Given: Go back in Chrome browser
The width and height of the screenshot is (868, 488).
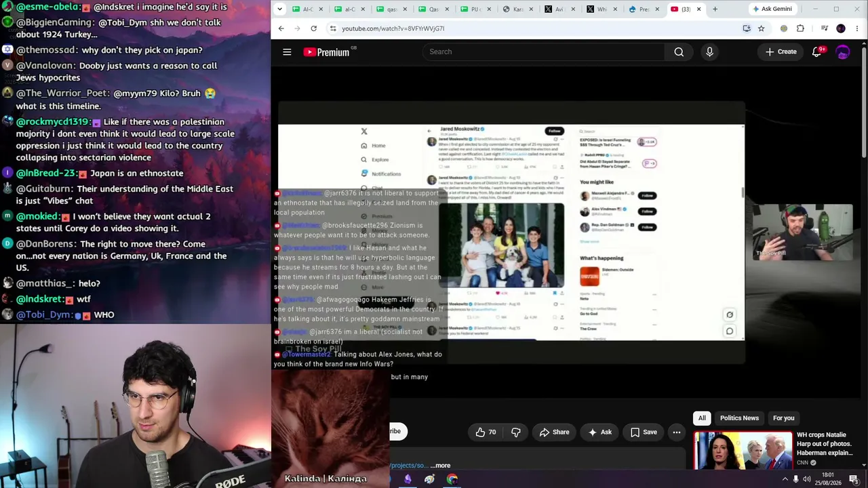Looking at the screenshot, I should coord(281,28).
